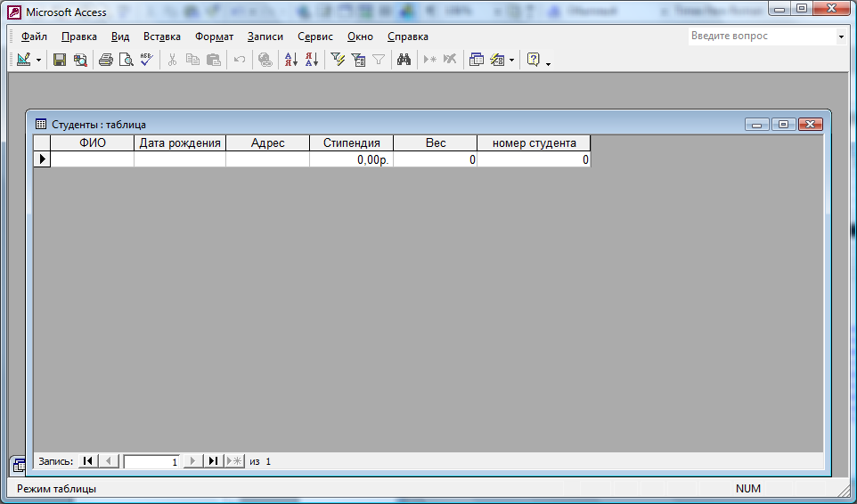Click the Copy icon

pyautogui.click(x=192, y=60)
